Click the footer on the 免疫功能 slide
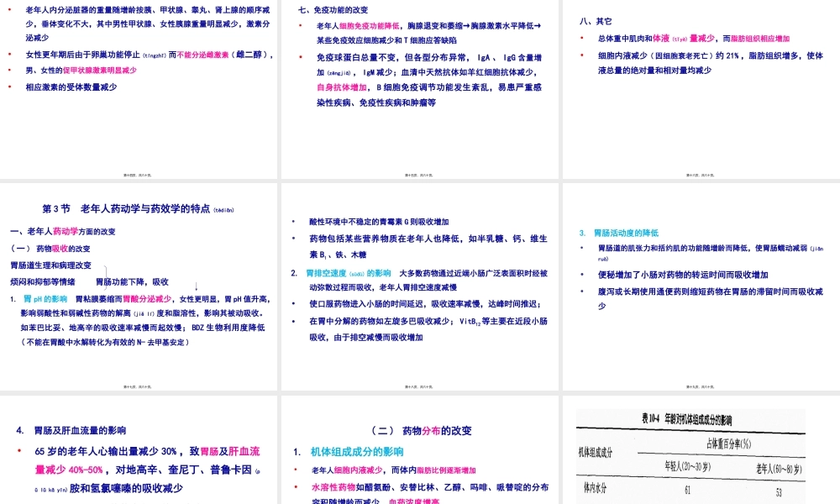This screenshot has height=504, width=840. 420,173
